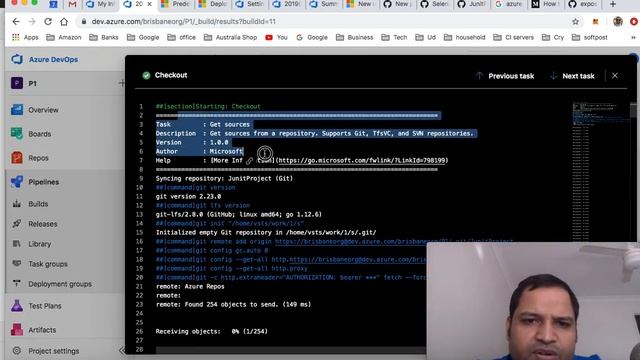The height and width of the screenshot is (360, 640).
Task: Click the horizontal scrollbar under the log
Action: [291, 350]
